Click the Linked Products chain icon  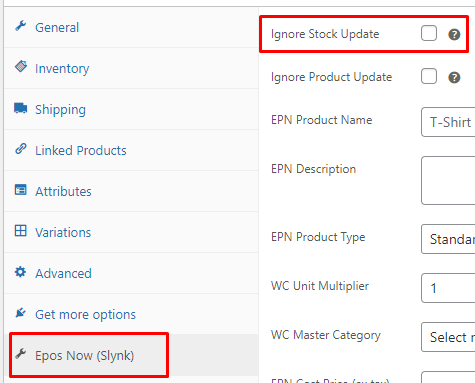21,149
